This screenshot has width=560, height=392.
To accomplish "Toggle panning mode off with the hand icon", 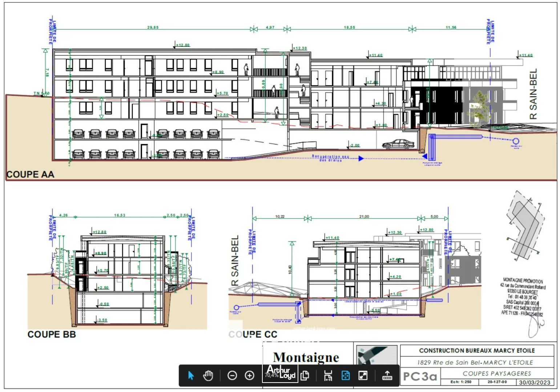I will (x=208, y=376).
